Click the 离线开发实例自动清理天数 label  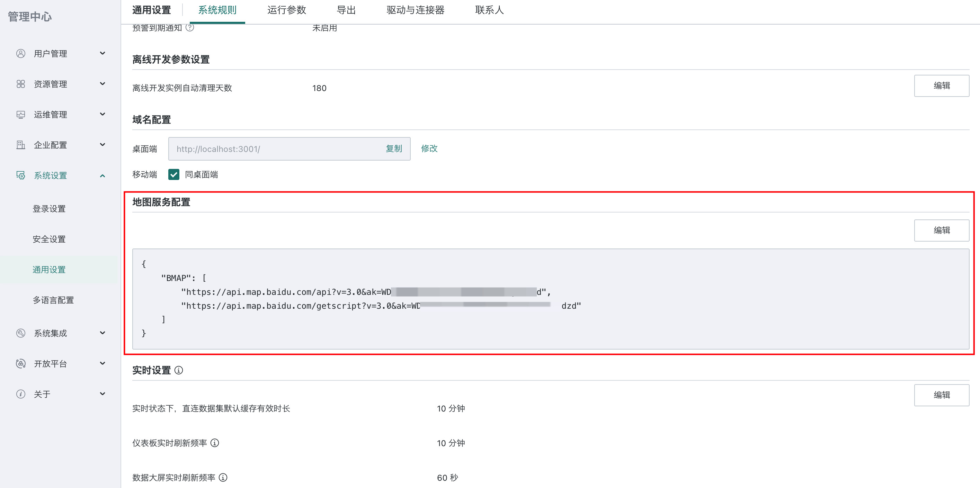pos(182,88)
